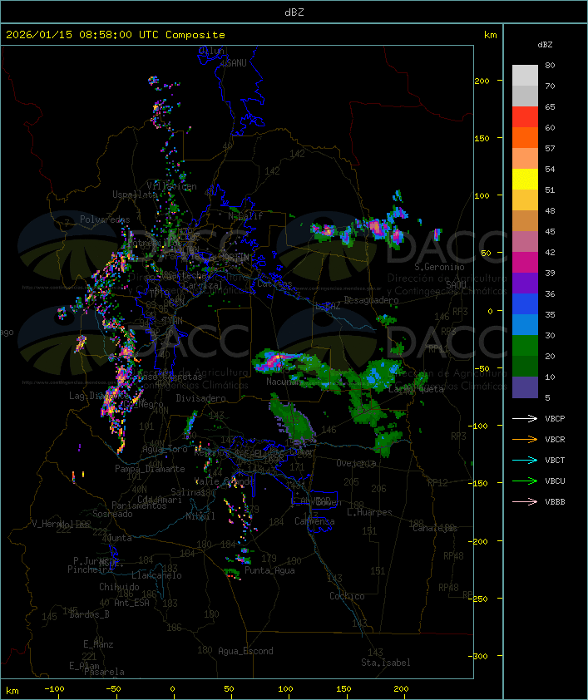The width and height of the screenshot is (588, 700).
Task: Click the dBZ title at top center
Action: click(294, 11)
